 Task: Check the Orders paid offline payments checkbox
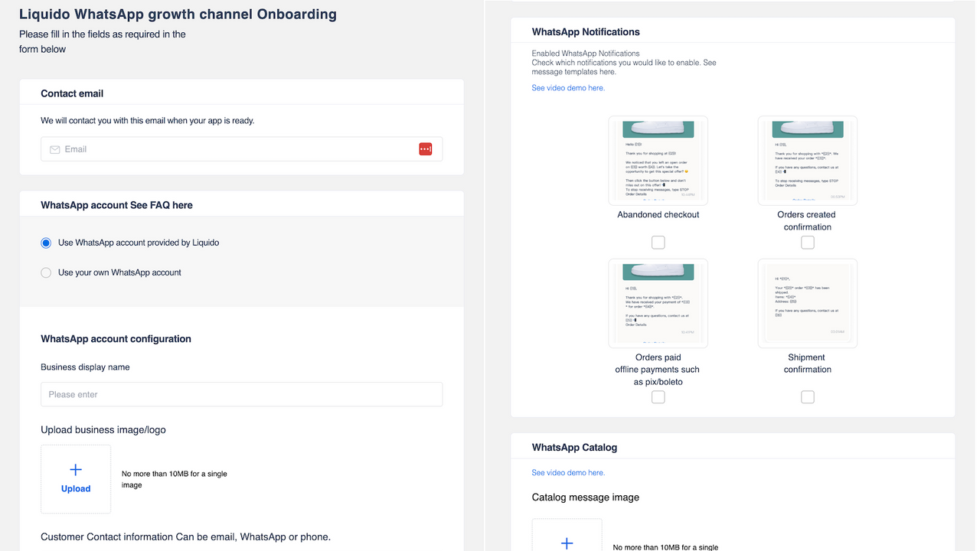click(658, 397)
